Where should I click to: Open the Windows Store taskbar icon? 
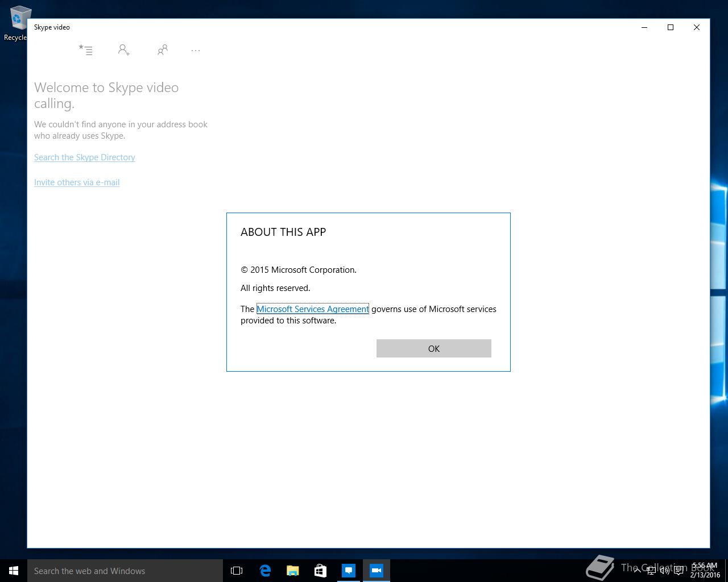click(x=320, y=571)
